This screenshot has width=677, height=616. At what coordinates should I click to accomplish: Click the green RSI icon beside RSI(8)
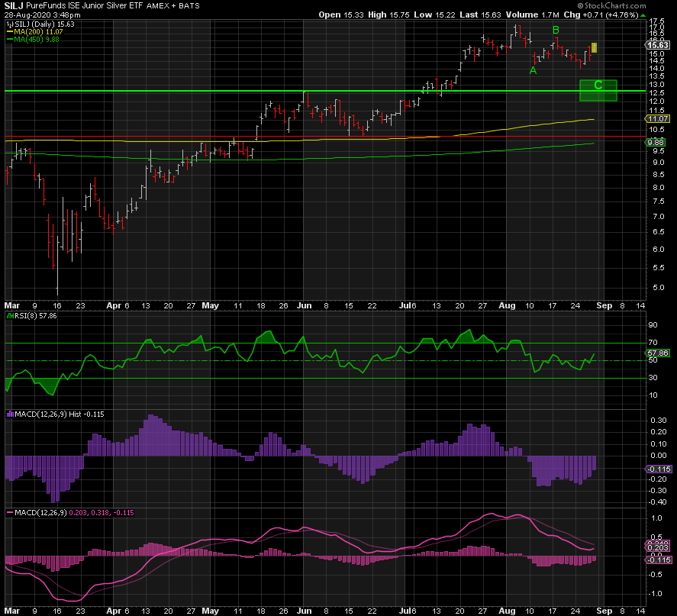[x=11, y=316]
